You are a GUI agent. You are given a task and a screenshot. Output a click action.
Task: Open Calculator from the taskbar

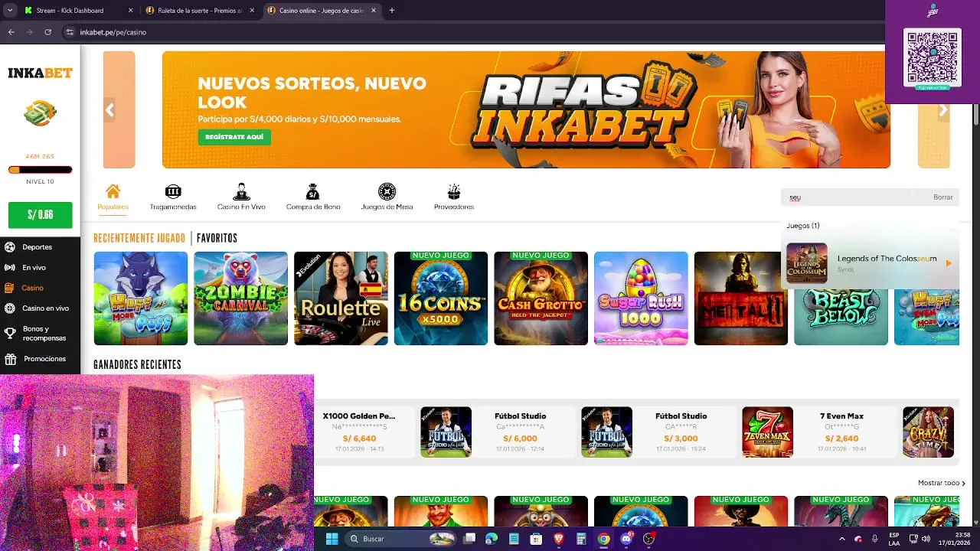point(581,539)
